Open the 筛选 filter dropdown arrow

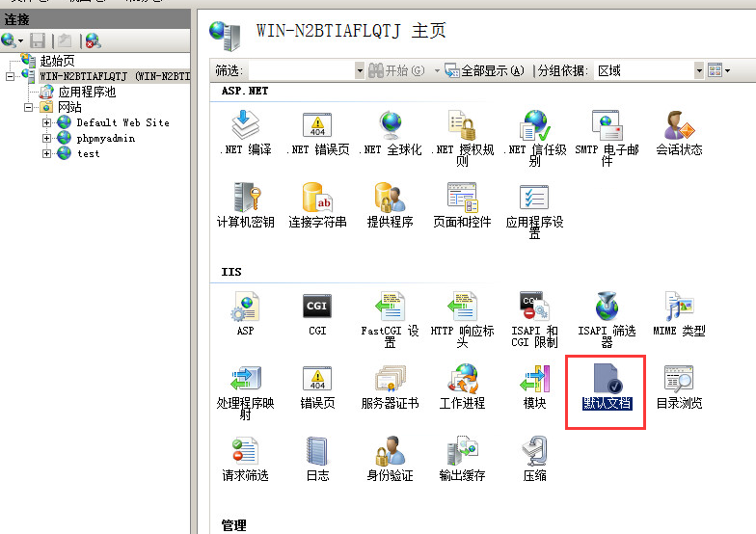[x=359, y=70]
